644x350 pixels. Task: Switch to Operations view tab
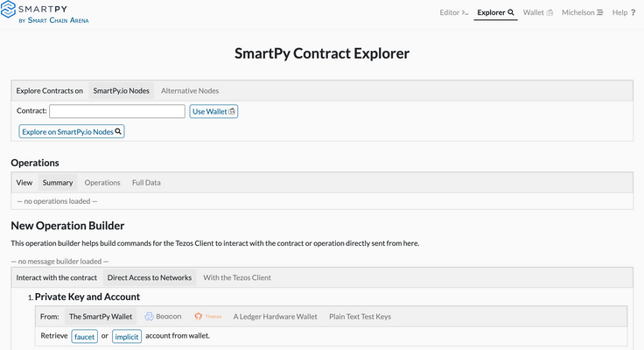(102, 182)
